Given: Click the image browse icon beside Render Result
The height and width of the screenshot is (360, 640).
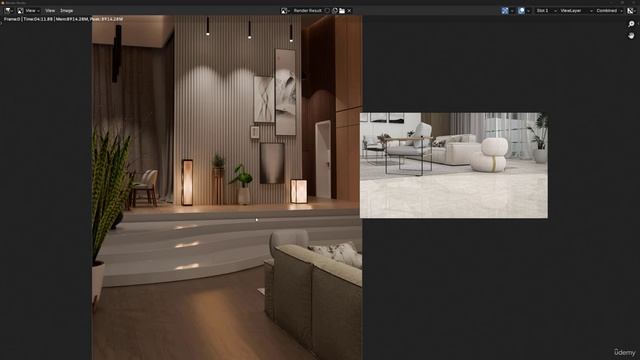Looking at the screenshot, I should 285,11.
